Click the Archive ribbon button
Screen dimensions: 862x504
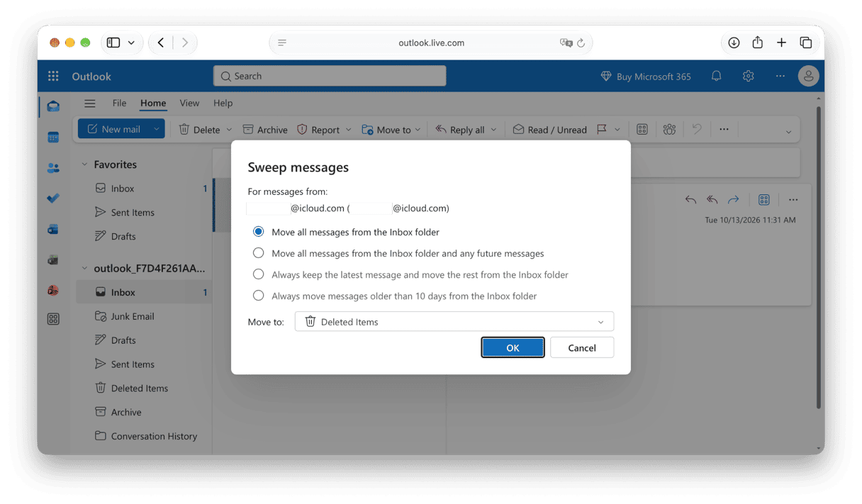(x=265, y=130)
